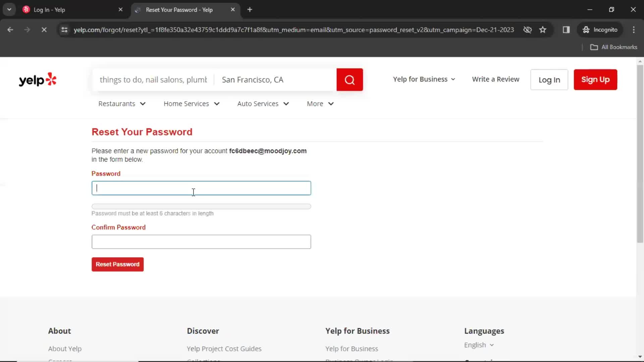Click Write a Review link
The height and width of the screenshot is (362, 644).
click(x=496, y=79)
